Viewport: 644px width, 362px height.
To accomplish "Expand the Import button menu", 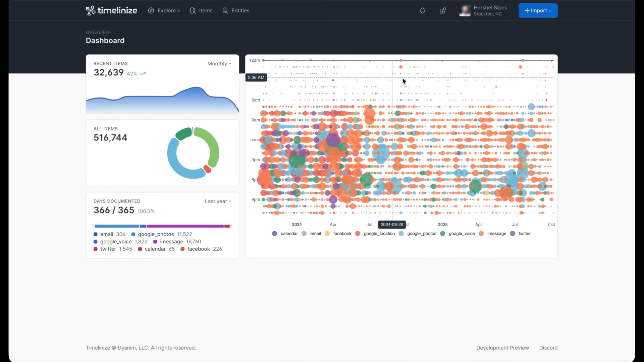I will tap(538, 11).
